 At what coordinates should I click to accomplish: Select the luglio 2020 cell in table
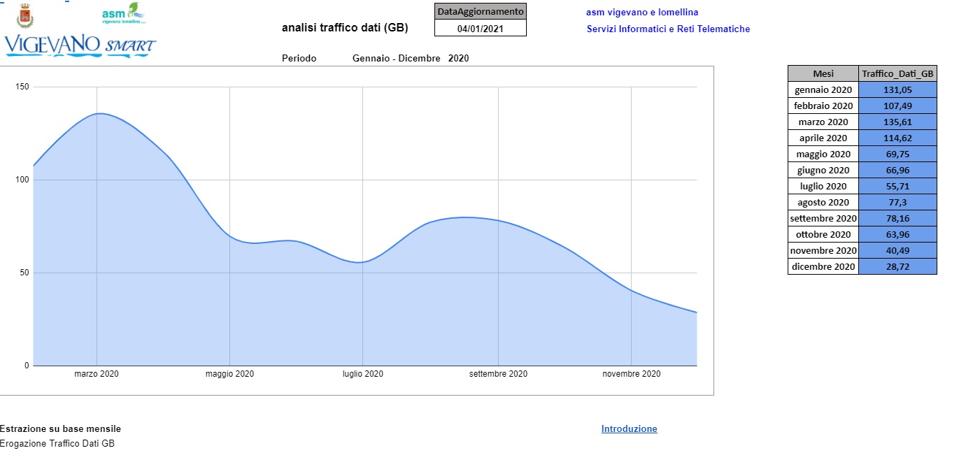(823, 186)
